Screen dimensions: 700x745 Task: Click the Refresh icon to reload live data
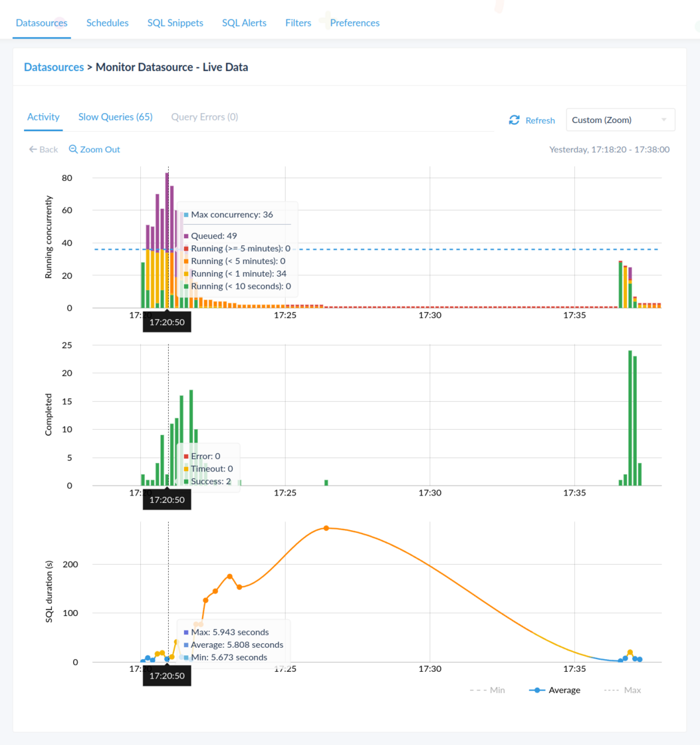514,120
